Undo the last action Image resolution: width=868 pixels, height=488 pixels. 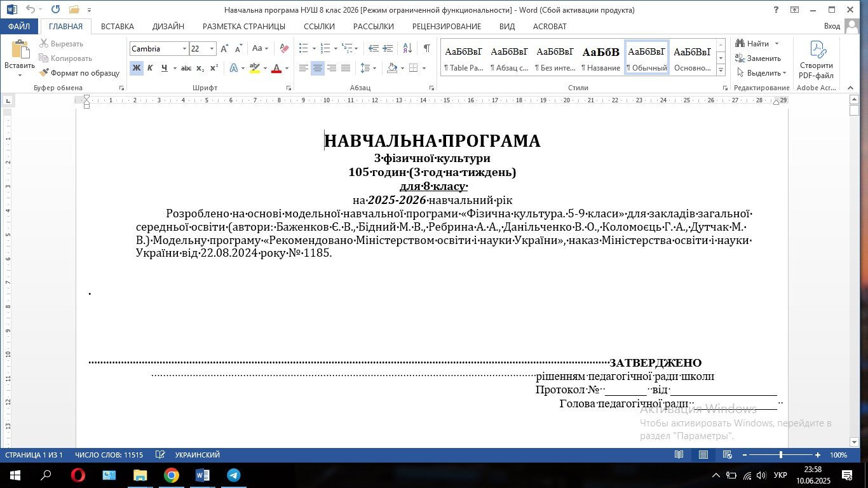point(30,10)
